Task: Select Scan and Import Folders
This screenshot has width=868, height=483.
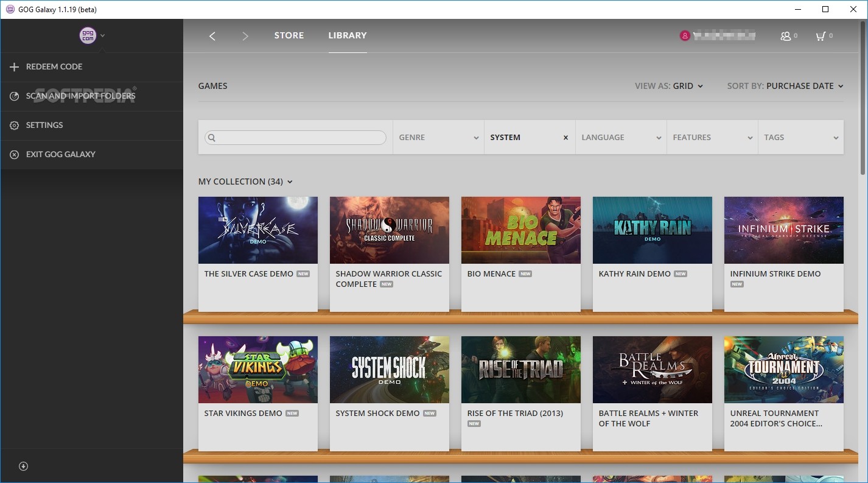Action: [x=91, y=96]
